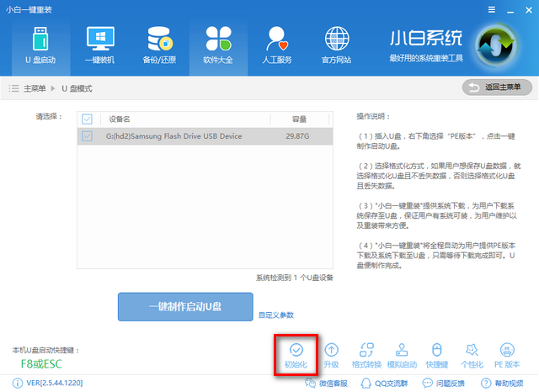Click the 一键制作启动U盘 button
Screen dimensions: 539x392
[x=184, y=308]
